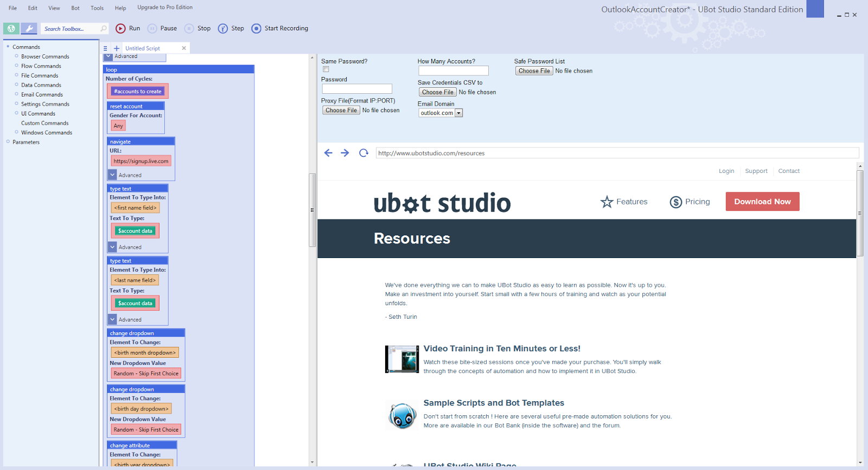Click the How Many Accounts field
868x470 pixels.
[454, 70]
